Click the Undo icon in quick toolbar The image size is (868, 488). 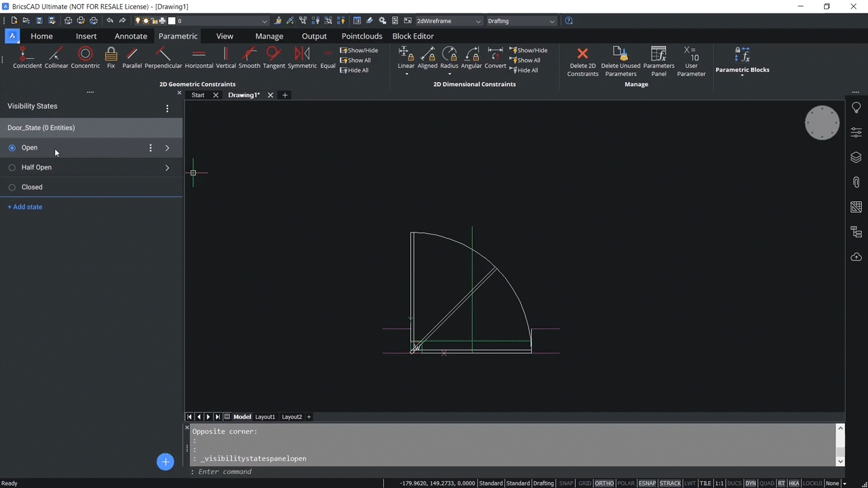tap(110, 21)
